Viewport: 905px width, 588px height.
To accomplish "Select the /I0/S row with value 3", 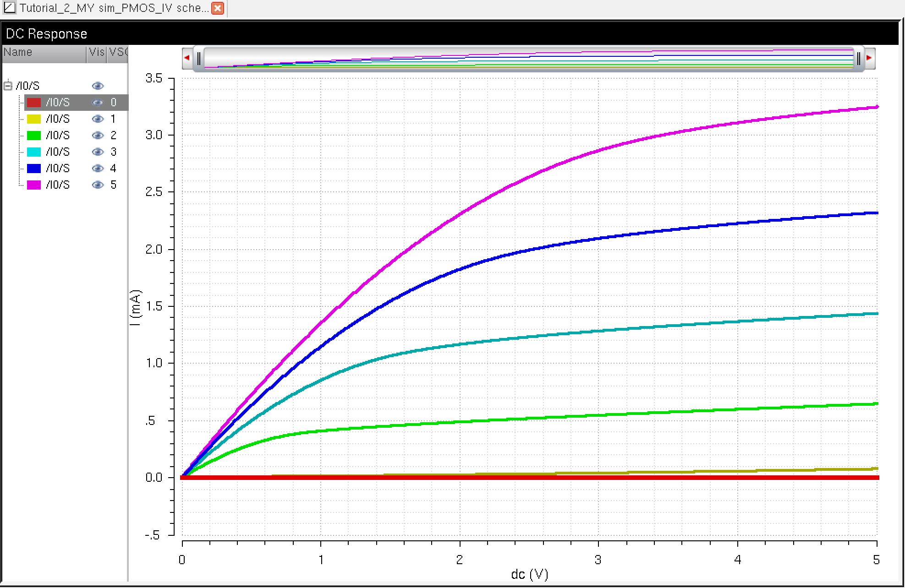I will tap(76, 152).
